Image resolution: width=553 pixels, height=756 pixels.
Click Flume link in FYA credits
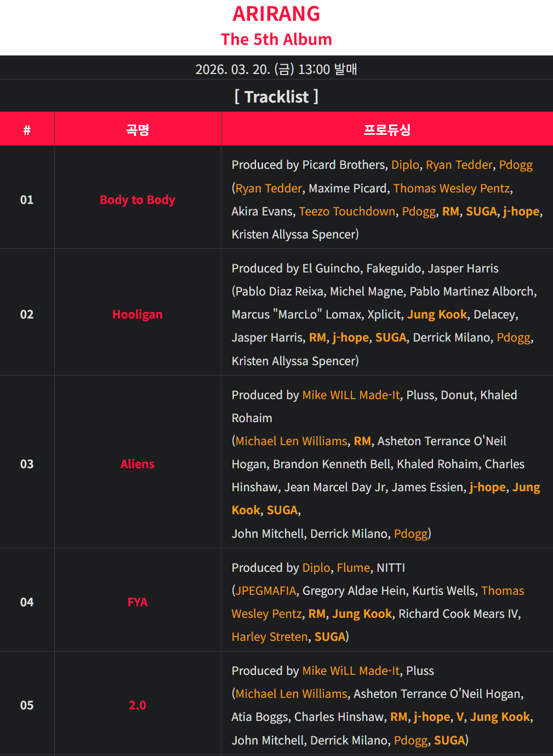[x=354, y=567]
